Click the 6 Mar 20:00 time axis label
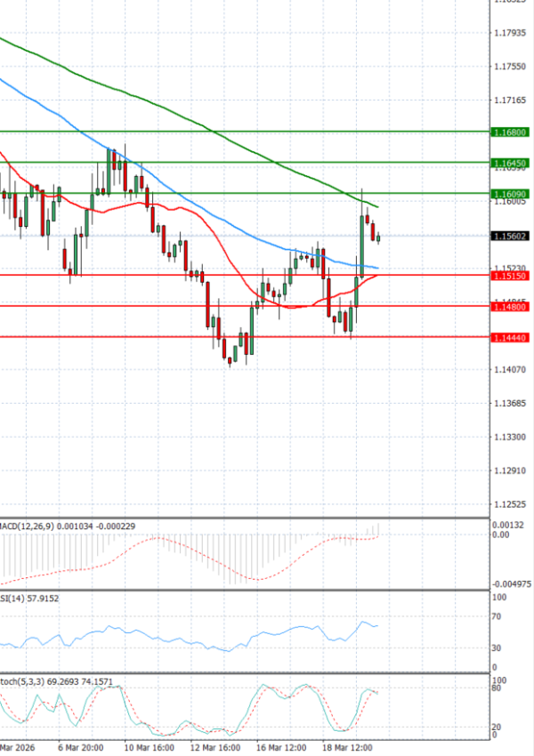534x756 pixels. (x=78, y=748)
